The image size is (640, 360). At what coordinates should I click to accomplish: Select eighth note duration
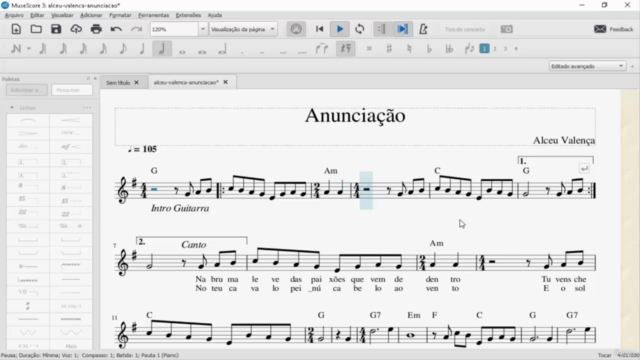click(122, 49)
